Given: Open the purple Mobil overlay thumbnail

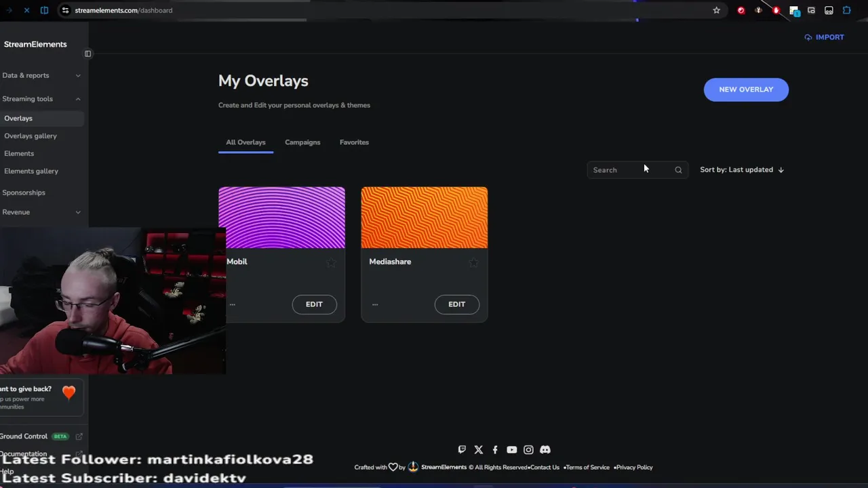Looking at the screenshot, I should point(281,218).
